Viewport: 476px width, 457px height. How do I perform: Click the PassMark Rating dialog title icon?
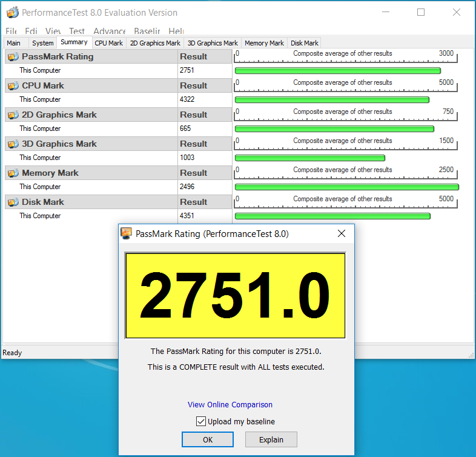tap(127, 233)
